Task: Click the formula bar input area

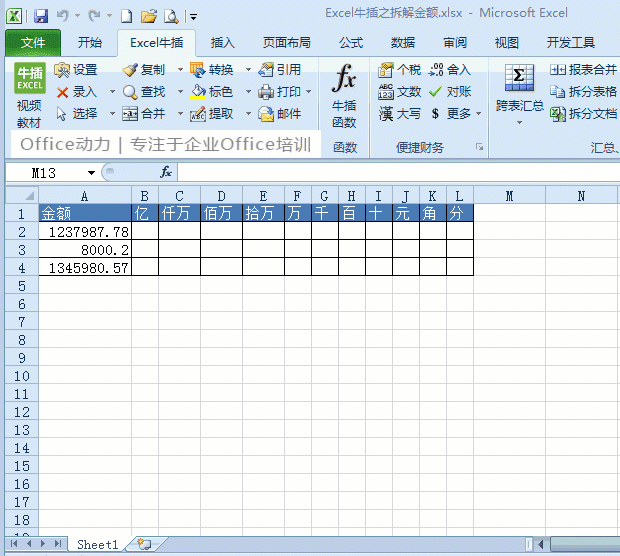Action: click(x=399, y=172)
